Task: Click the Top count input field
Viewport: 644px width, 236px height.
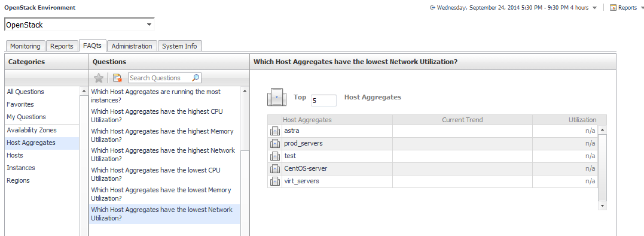Action: pyautogui.click(x=323, y=100)
